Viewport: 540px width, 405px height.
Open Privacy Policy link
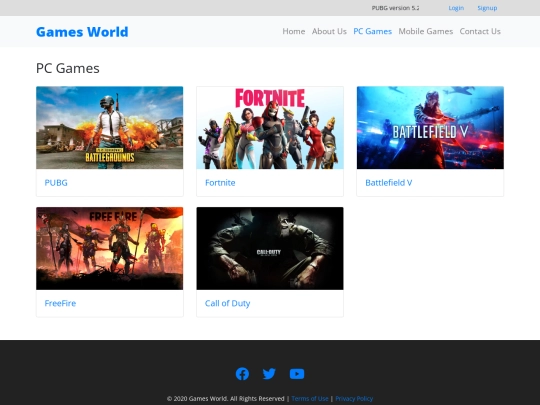pyautogui.click(x=354, y=398)
